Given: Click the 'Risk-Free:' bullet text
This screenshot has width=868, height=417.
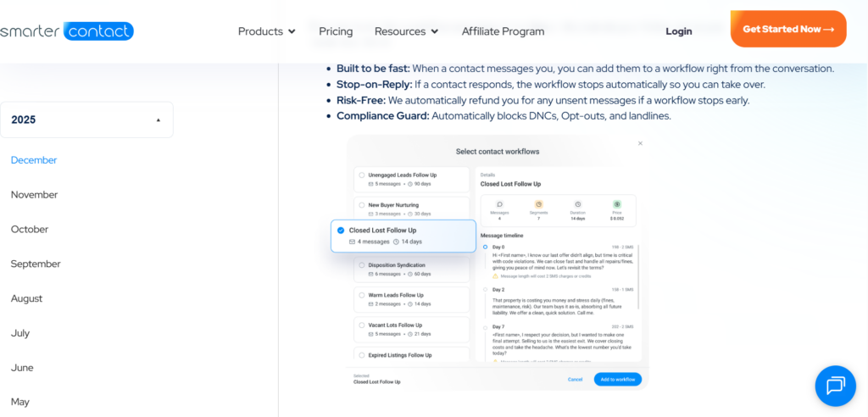Looking at the screenshot, I should [x=361, y=101].
